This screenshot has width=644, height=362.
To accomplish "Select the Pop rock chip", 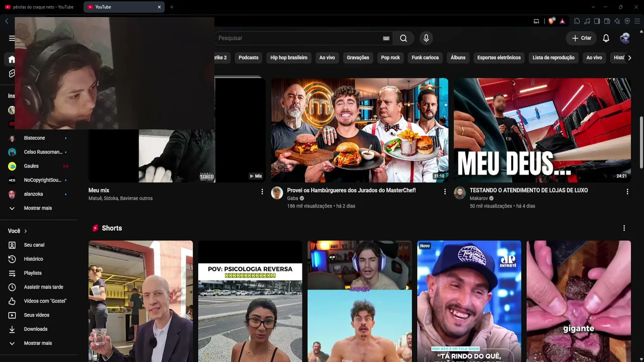I will point(390,58).
